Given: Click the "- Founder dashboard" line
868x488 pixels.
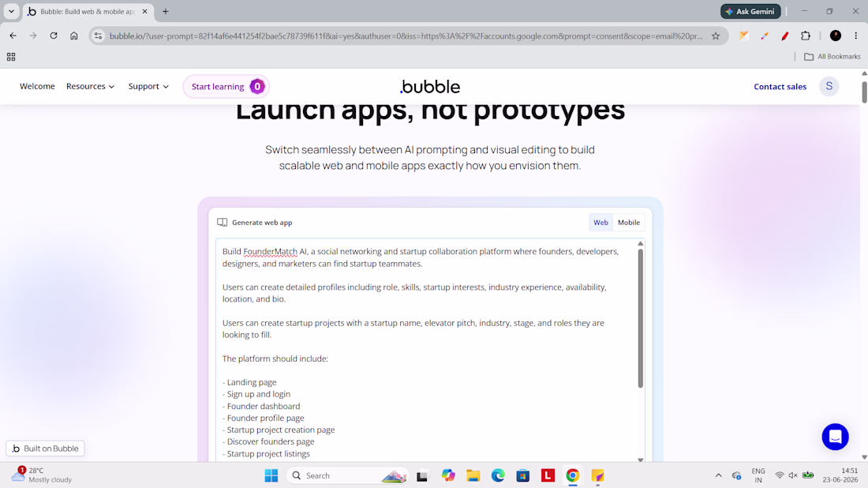Looking at the screenshot, I should tap(261, 406).
